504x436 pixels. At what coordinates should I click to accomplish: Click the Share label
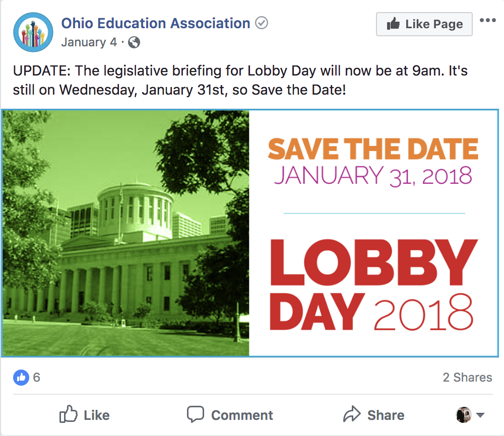(x=386, y=415)
